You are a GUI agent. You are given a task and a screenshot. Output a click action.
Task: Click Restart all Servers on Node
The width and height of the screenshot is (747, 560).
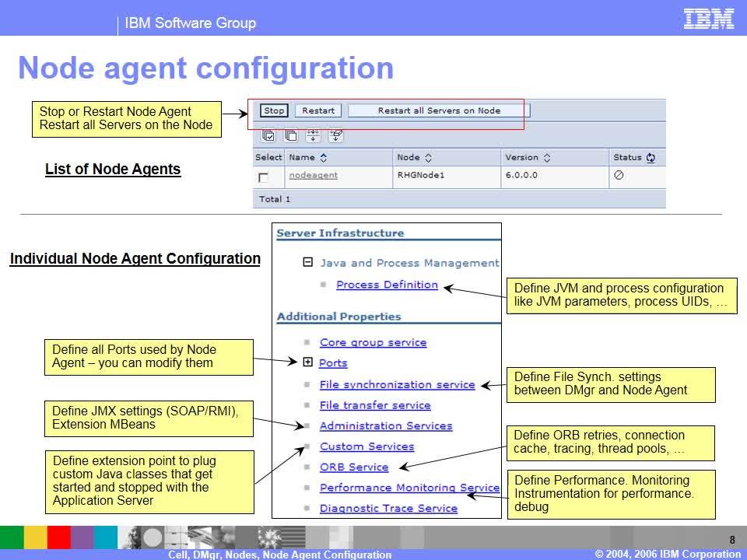439,110
